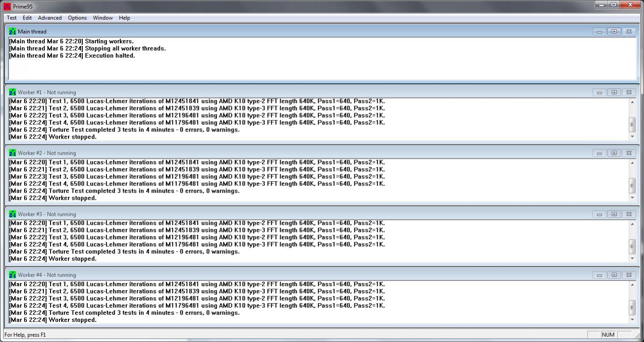Click the Prime95 title bar app icon

coord(7,6)
